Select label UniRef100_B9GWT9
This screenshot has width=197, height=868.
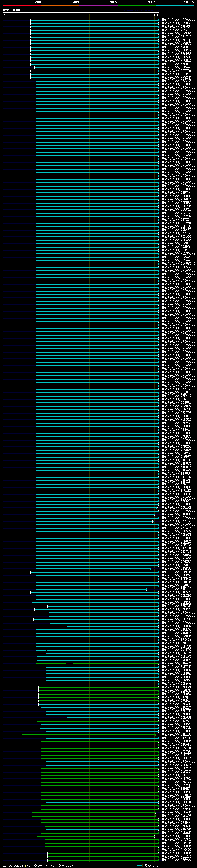(x=177, y=47)
